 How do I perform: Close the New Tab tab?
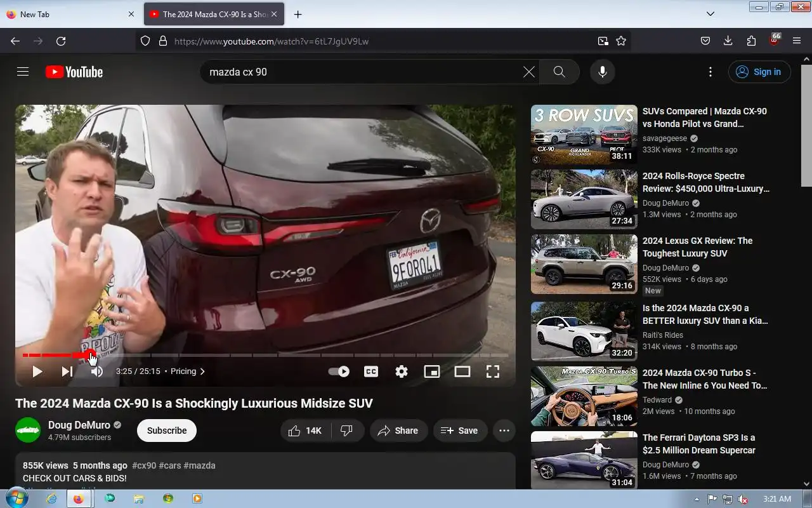tap(131, 14)
